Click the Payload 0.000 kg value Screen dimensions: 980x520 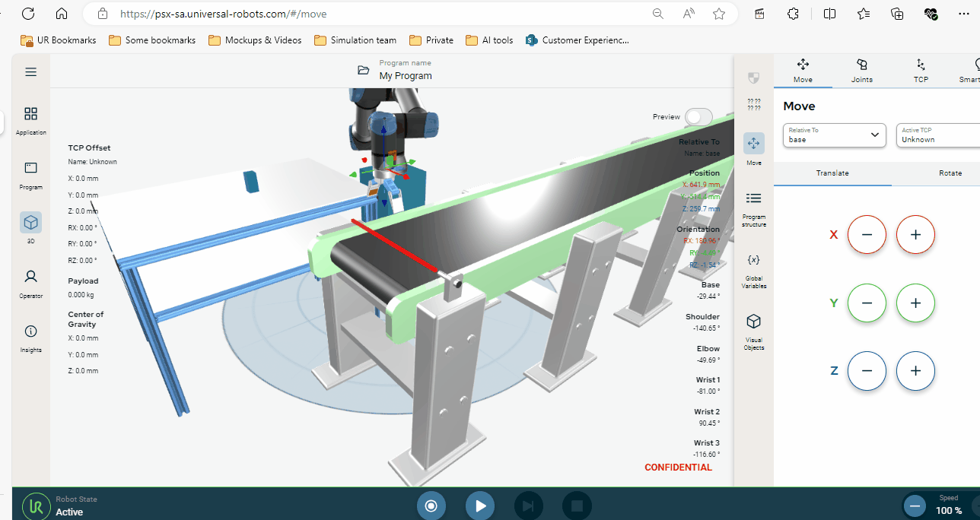(81, 294)
